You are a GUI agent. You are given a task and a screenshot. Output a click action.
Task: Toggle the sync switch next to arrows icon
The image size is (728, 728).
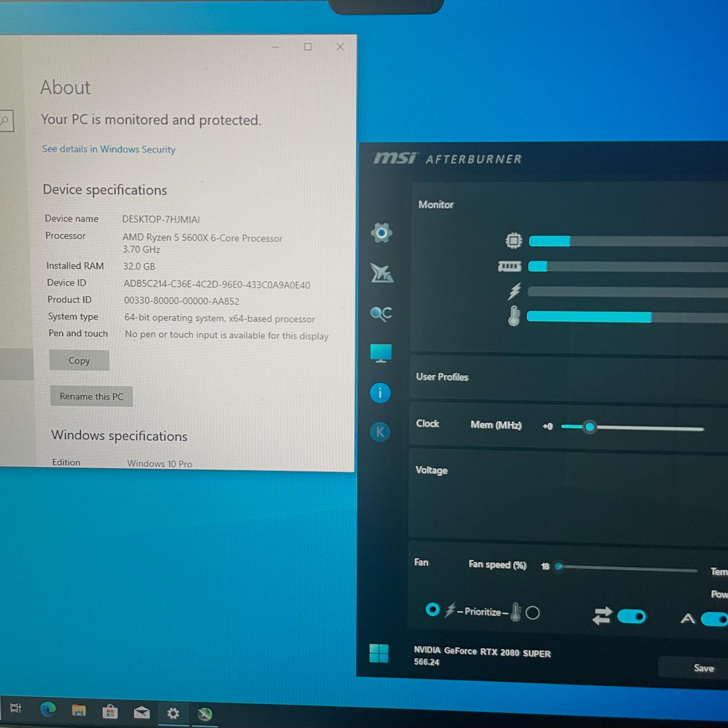coord(632,616)
